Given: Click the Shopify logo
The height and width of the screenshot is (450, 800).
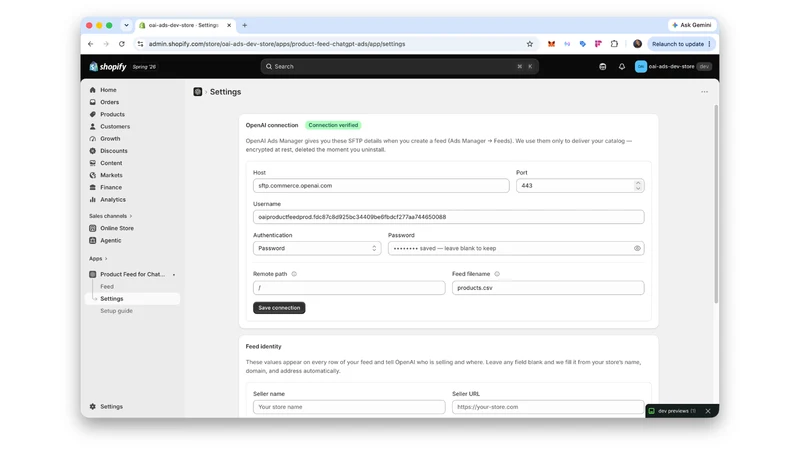Looking at the screenshot, I should (x=108, y=67).
